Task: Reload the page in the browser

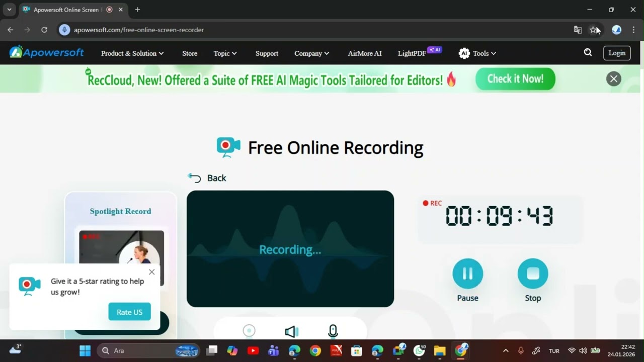Action: 44,30
